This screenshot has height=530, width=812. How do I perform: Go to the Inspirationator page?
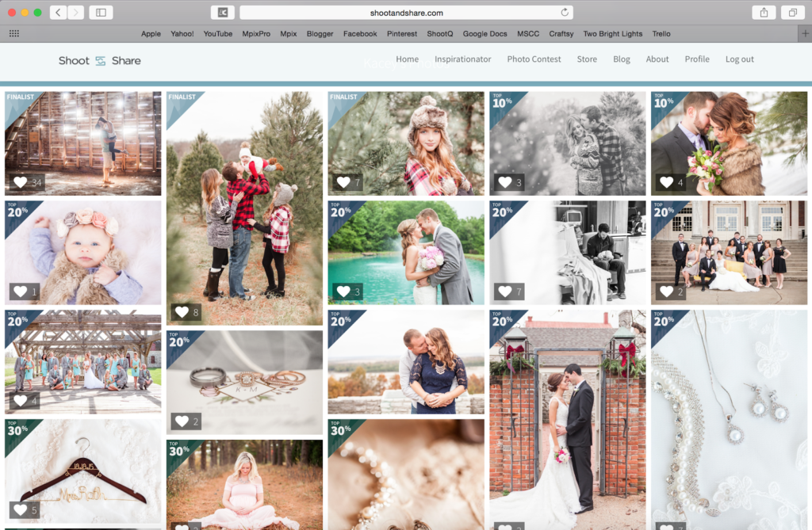click(x=462, y=59)
